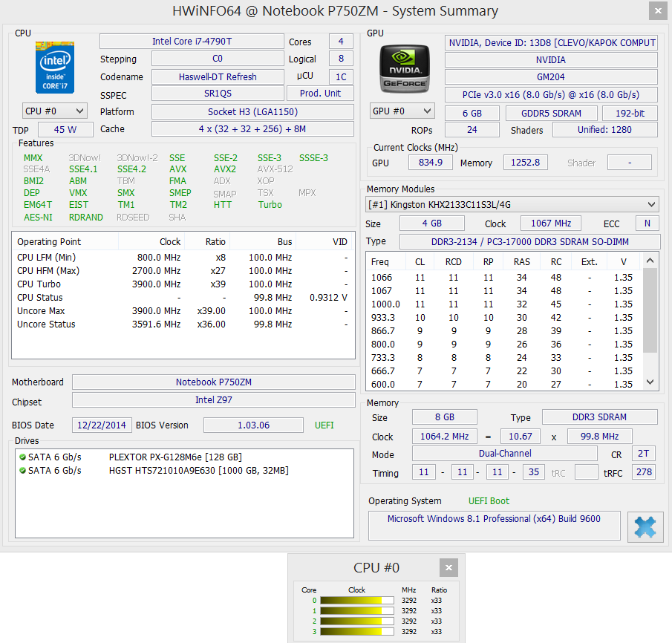Click scroll down arrow in memory timings table
Screen dimensions: 672x643
(x=650, y=382)
